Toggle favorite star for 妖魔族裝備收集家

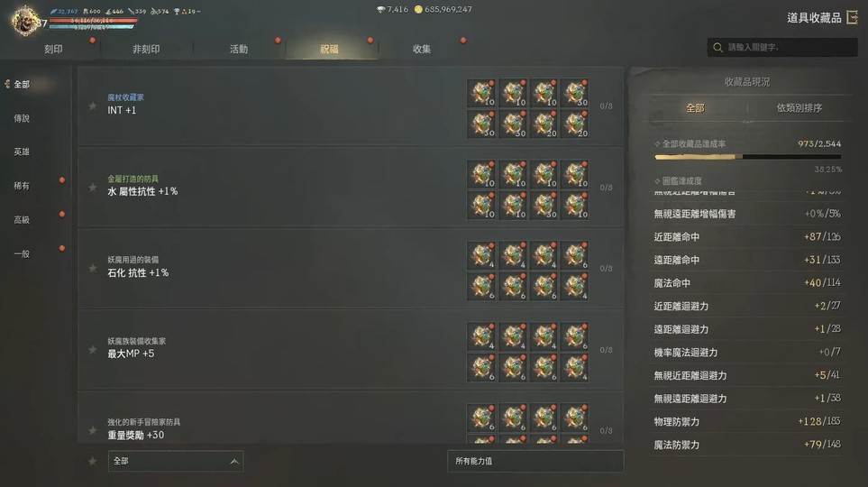93,350
